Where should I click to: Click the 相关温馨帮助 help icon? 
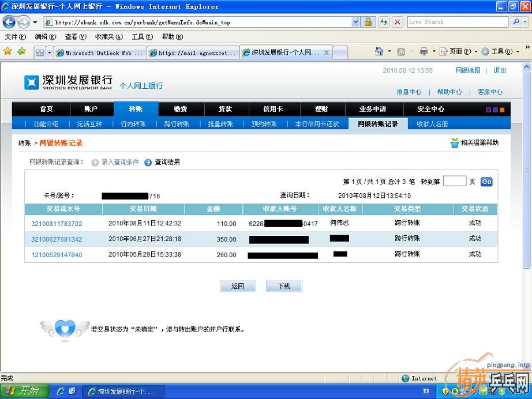point(455,143)
